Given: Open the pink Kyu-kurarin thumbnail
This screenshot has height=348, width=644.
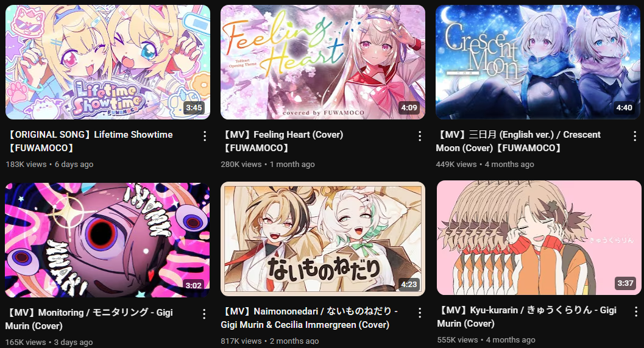Looking at the screenshot, I should 539,238.
